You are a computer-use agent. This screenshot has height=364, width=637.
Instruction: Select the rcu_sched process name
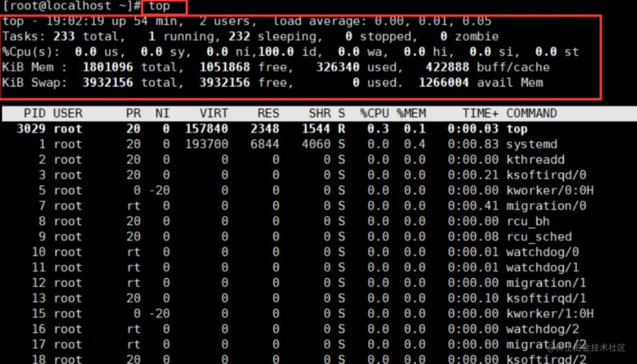(x=539, y=237)
